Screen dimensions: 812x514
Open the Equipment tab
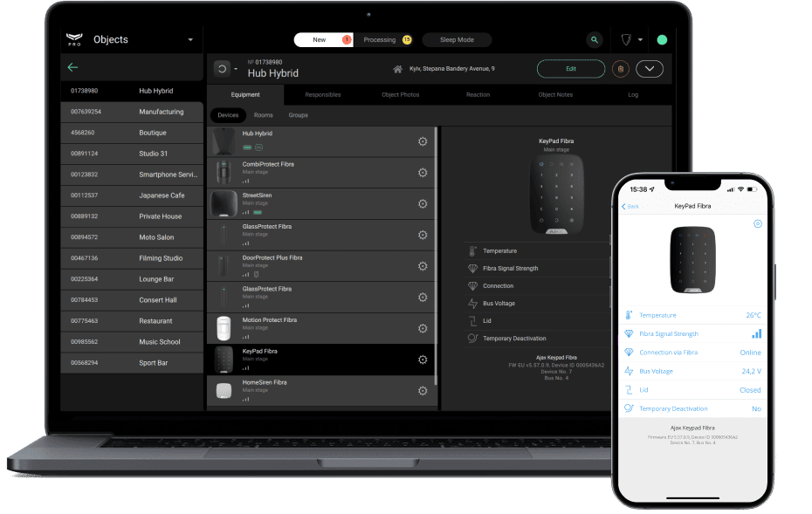[245, 95]
